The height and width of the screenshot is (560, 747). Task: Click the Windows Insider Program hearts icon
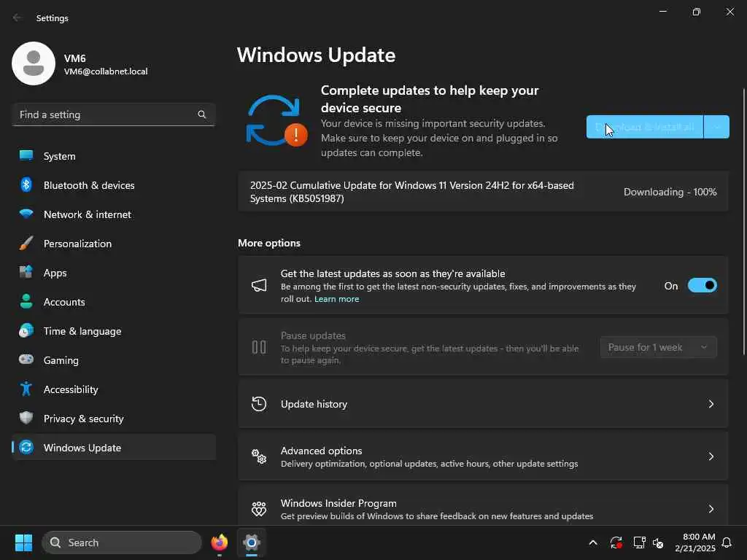point(259,509)
